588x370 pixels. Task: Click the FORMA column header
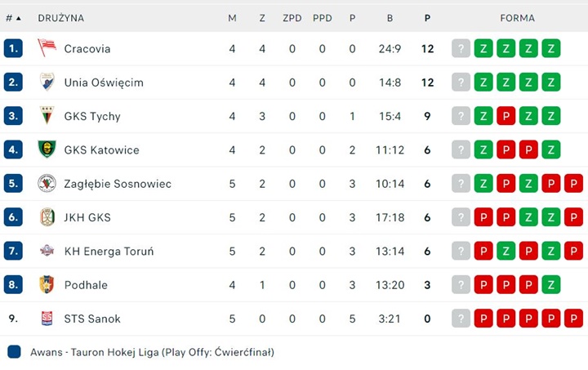517,18
